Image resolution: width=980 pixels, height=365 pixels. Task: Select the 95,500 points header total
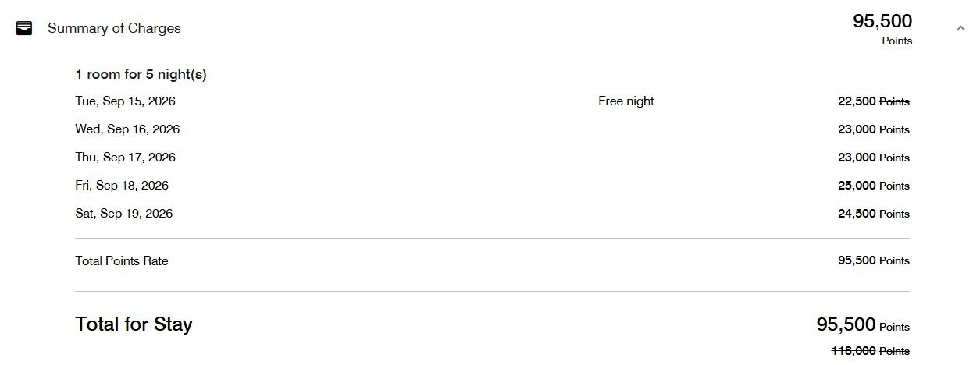[882, 29]
